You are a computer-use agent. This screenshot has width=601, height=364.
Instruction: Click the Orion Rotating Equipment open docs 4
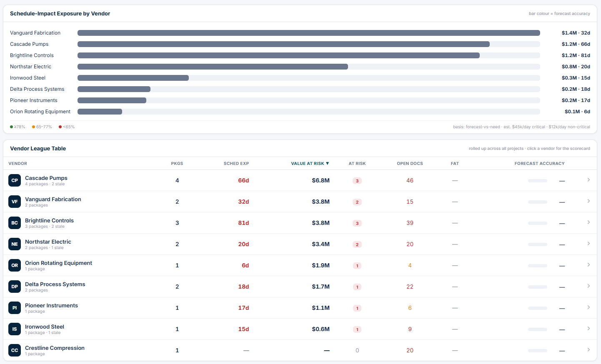[410, 265]
